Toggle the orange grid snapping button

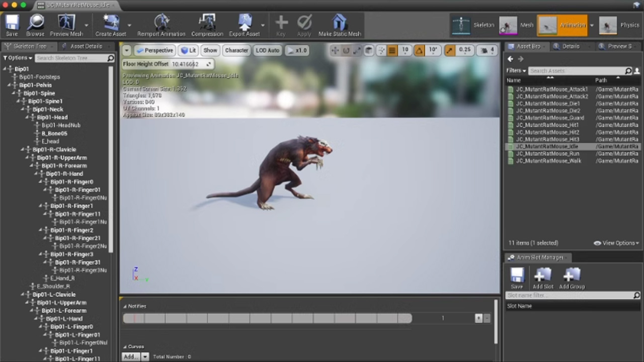[391, 50]
